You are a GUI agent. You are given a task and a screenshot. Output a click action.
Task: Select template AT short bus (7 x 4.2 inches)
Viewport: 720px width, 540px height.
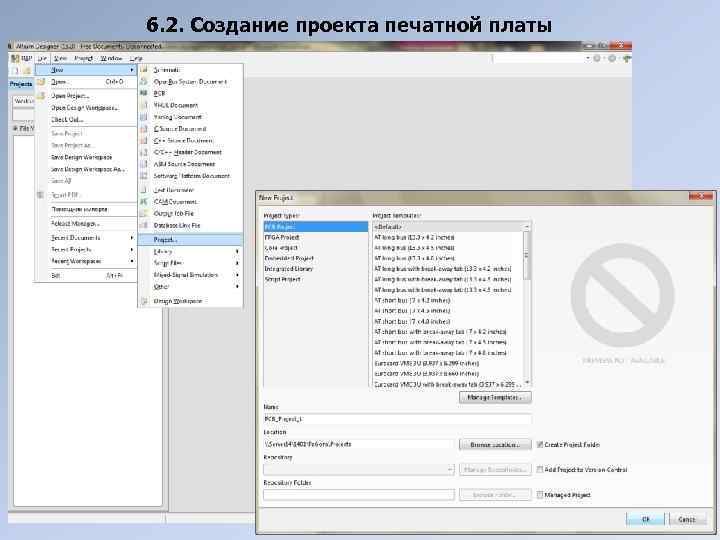point(412,301)
